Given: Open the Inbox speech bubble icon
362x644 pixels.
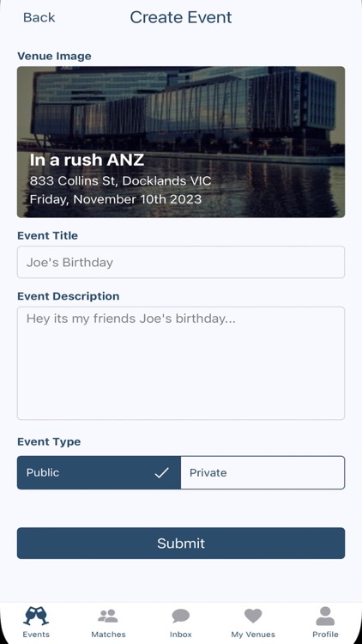Looking at the screenshot, I should (181, 616).
